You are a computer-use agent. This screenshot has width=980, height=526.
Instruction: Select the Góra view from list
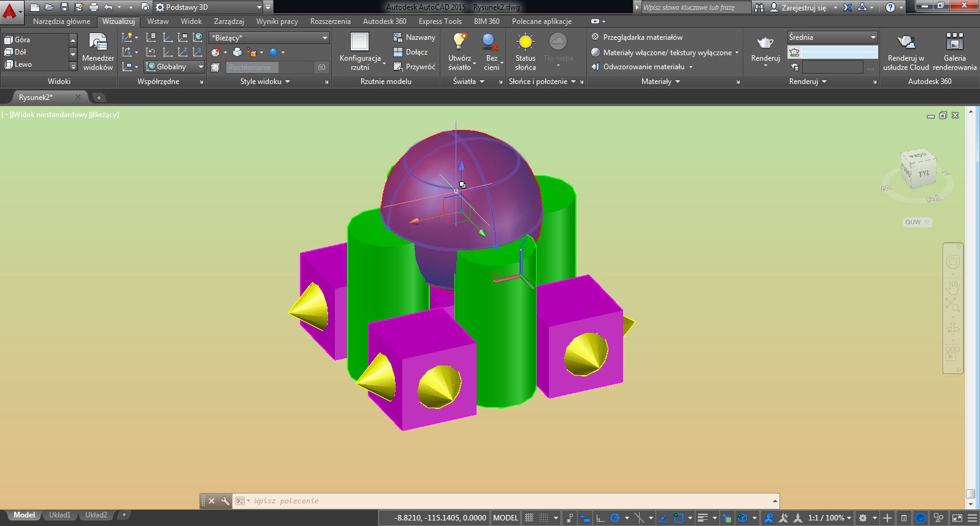(23, 40)
